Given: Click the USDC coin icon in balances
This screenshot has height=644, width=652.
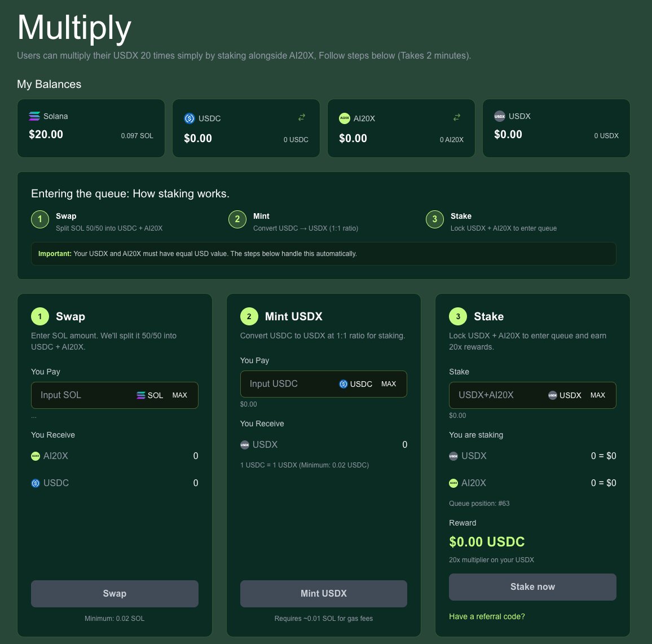Looking at the screenshot, I should (189, 118).
